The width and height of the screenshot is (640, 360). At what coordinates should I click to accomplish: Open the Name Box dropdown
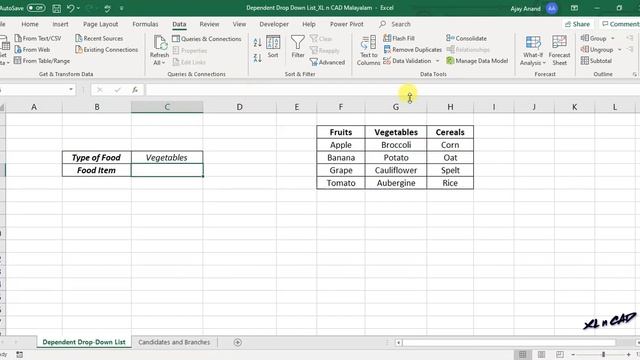71,89
